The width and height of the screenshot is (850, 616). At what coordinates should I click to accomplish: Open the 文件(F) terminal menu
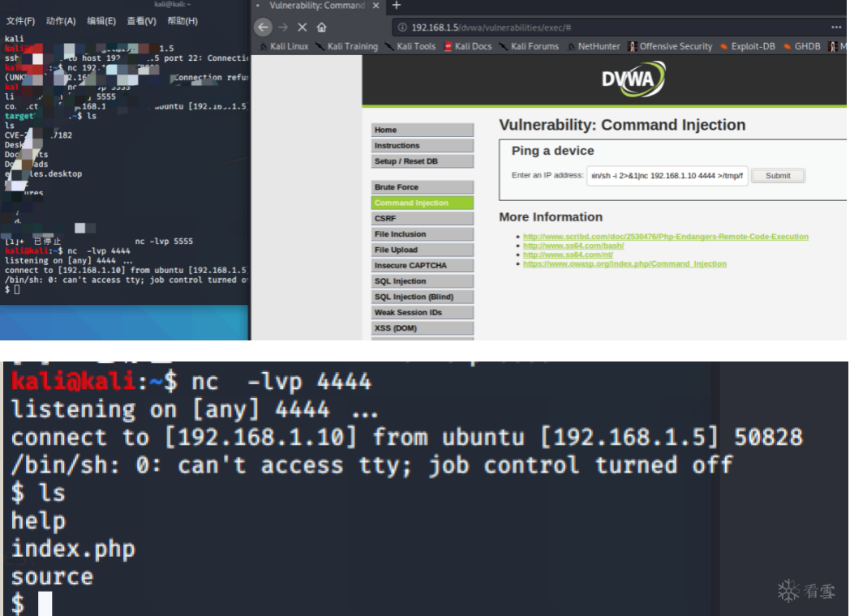20,21
